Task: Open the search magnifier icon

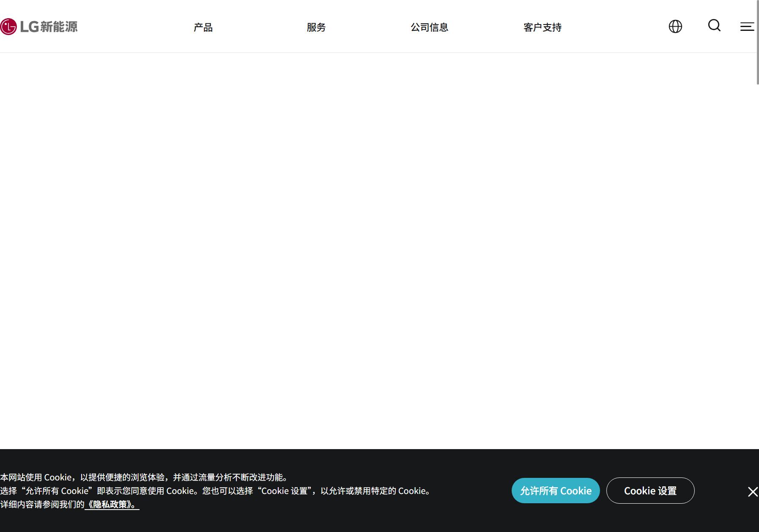Action: [714, 26]
